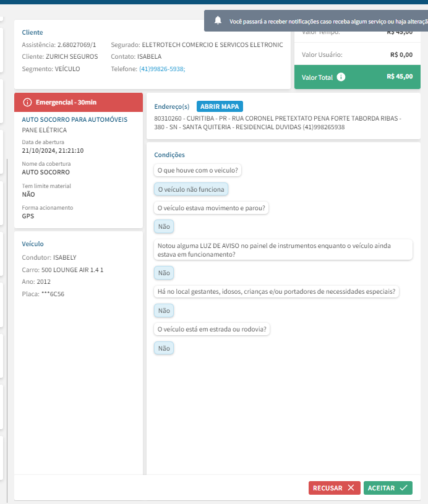Click the bell icon in the notification toast
The image size is (428, 504).
(x=218, y=20)
